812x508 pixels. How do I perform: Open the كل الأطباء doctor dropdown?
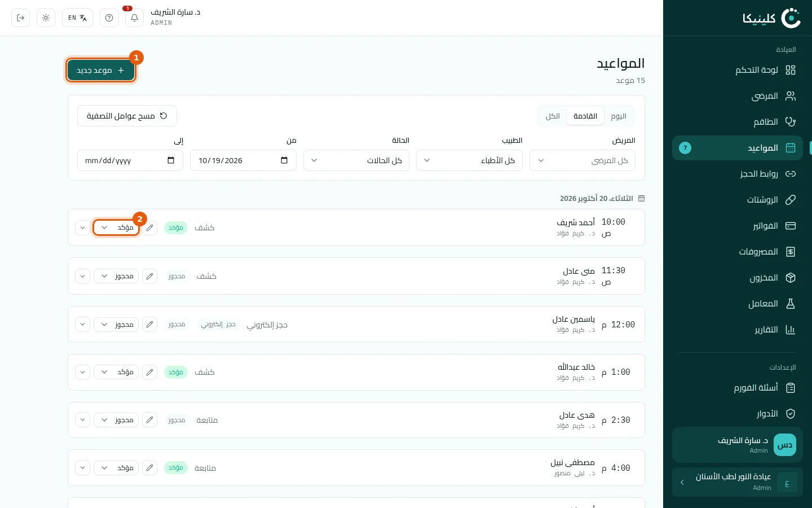pos(469,160)
